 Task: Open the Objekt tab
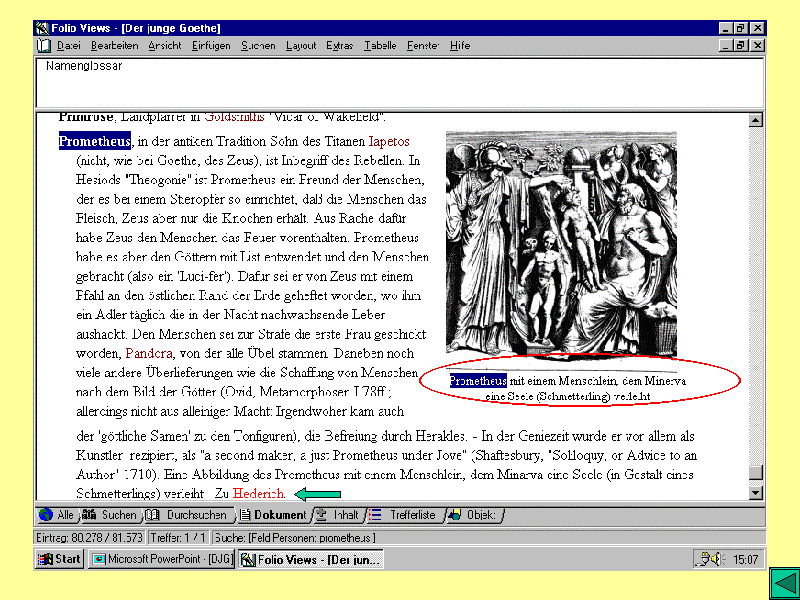[x=472, y=515]
